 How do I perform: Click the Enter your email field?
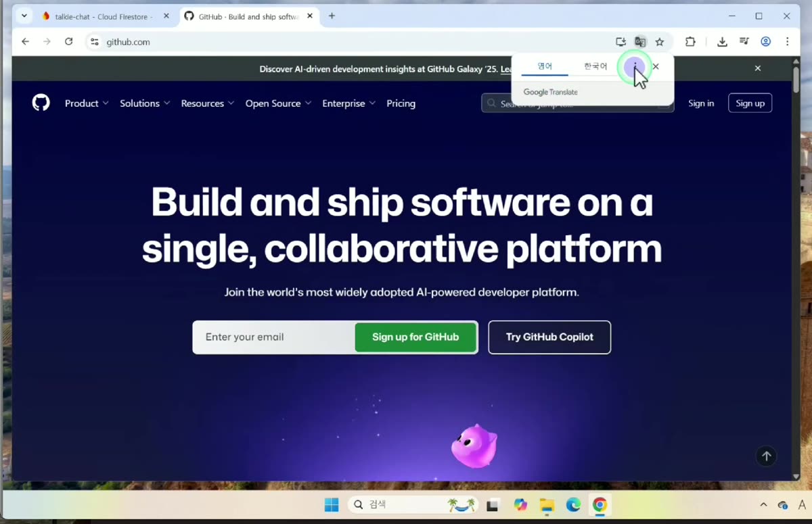tap(274, 337)
